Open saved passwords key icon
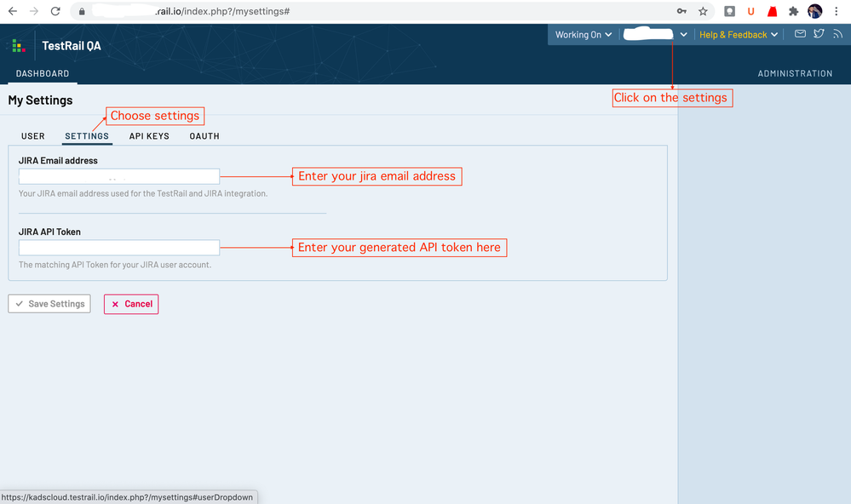The height and width of the screenshot is (504, 851). 681,11
